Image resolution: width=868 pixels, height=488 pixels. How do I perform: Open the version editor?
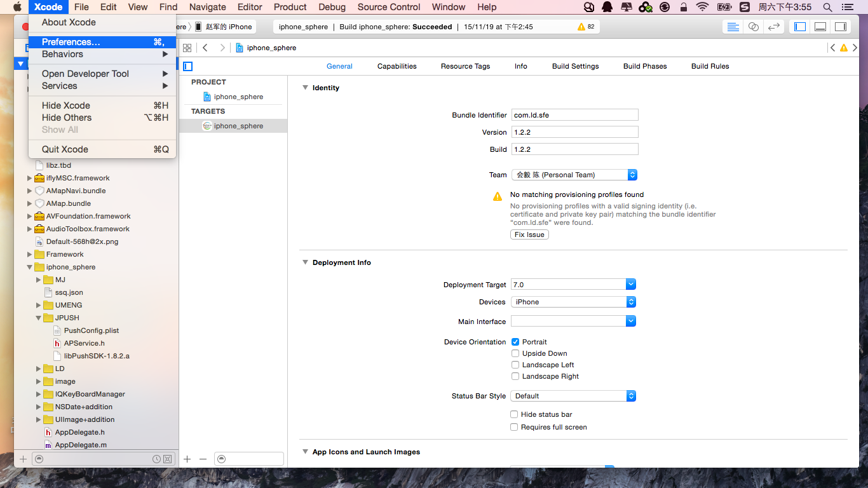(773, 27)
